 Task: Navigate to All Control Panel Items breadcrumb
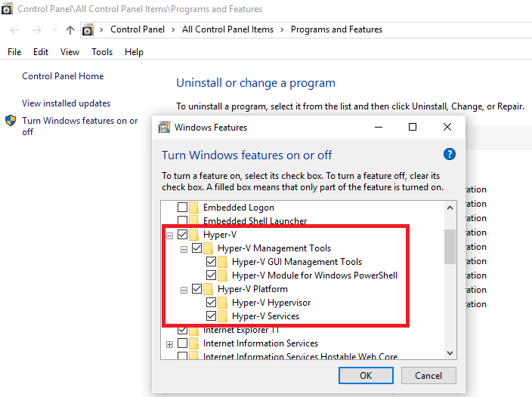pos(227,29)
